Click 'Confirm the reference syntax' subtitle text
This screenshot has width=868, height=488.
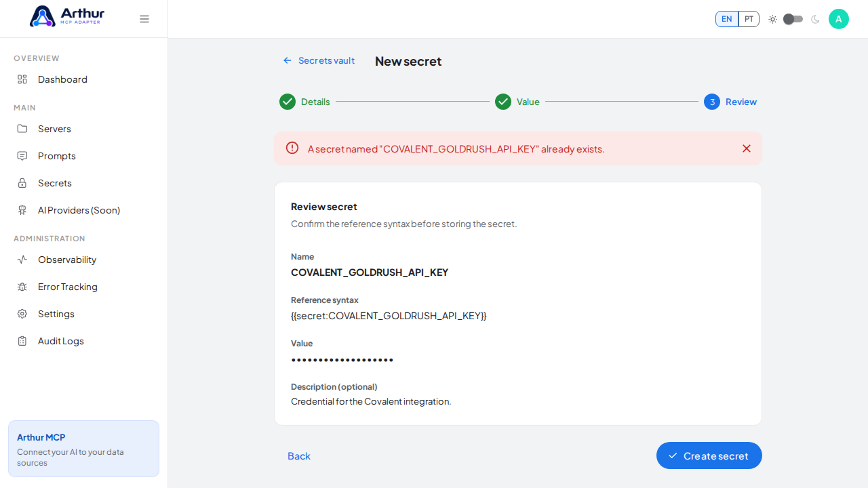click(x=403, y=224)
